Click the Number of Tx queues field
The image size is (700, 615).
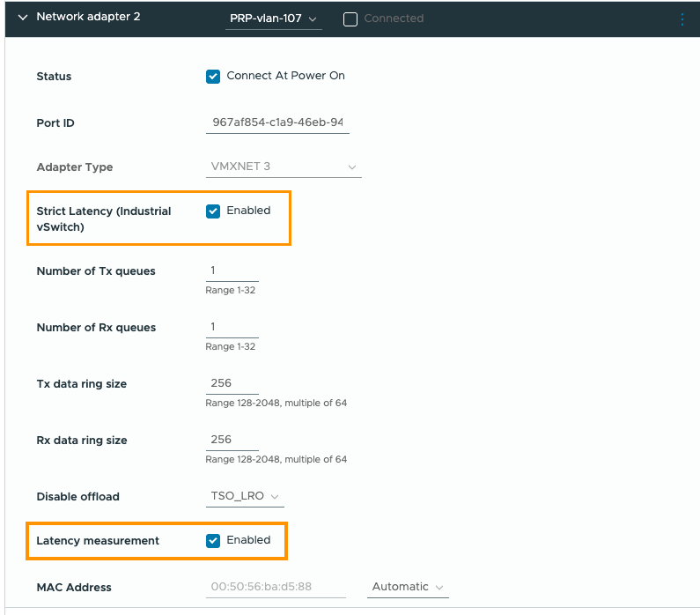(x=232, y=270)
